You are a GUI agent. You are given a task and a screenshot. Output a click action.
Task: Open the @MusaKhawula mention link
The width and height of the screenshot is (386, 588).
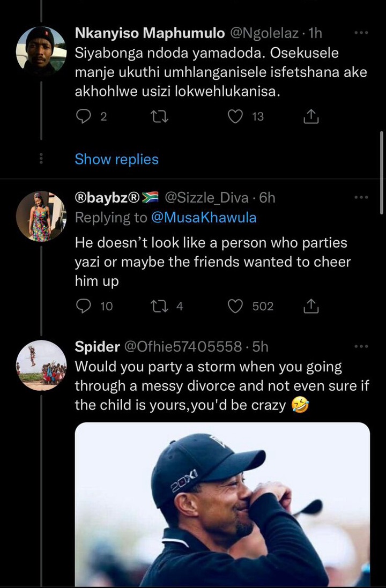pyautogui.click(x=204, y=218)
